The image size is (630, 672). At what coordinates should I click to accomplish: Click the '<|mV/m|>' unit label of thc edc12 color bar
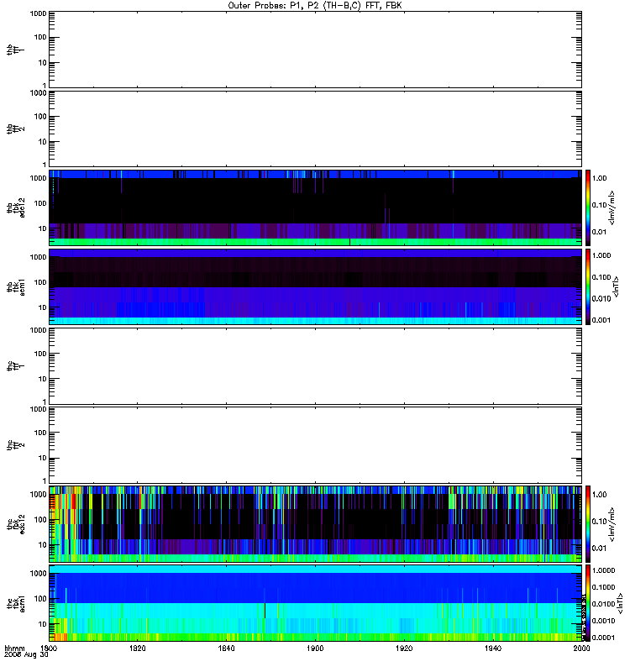(x=612, y=524)
